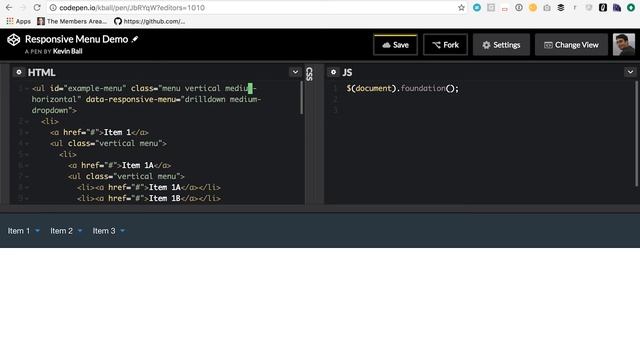Expand the JS editor dropdown chevron

tap(630, 72)
